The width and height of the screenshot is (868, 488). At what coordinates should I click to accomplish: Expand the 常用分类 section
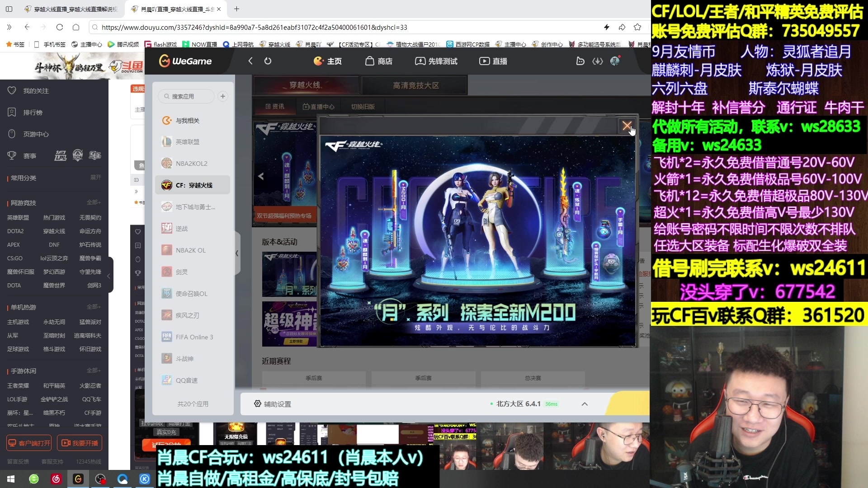tap(95, 178)
